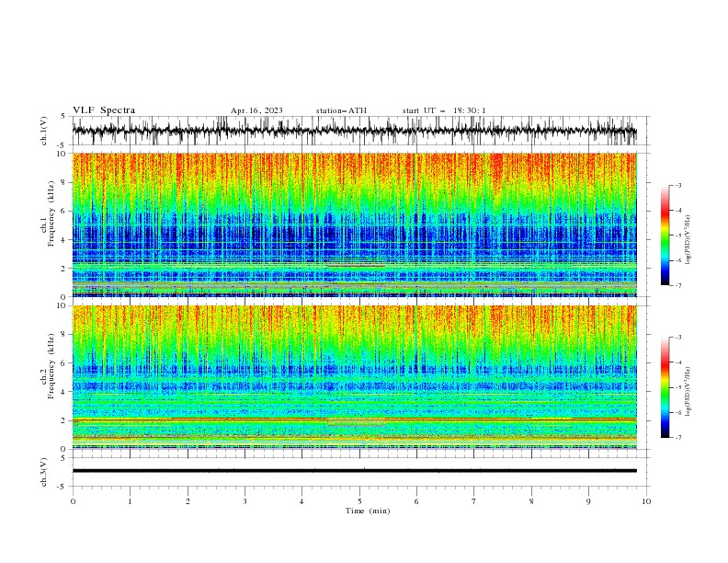
Task: Click the "-5" tick on the ch.3 voltage axis
Action: (x=63, y=487)
